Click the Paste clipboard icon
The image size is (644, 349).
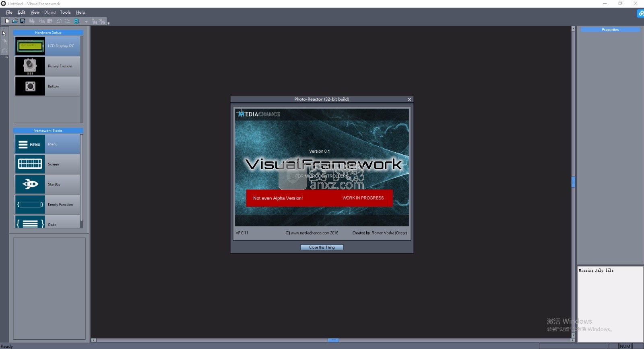50,21
